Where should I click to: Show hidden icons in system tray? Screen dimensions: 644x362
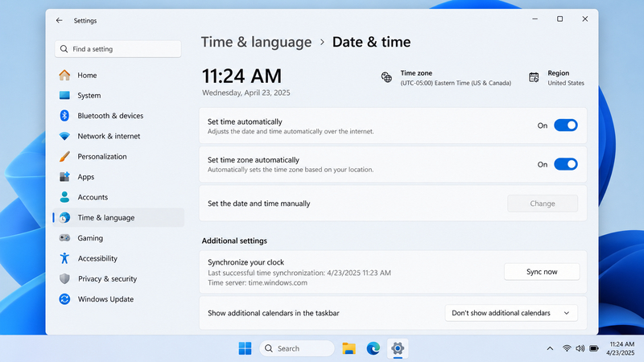[550, 348]
